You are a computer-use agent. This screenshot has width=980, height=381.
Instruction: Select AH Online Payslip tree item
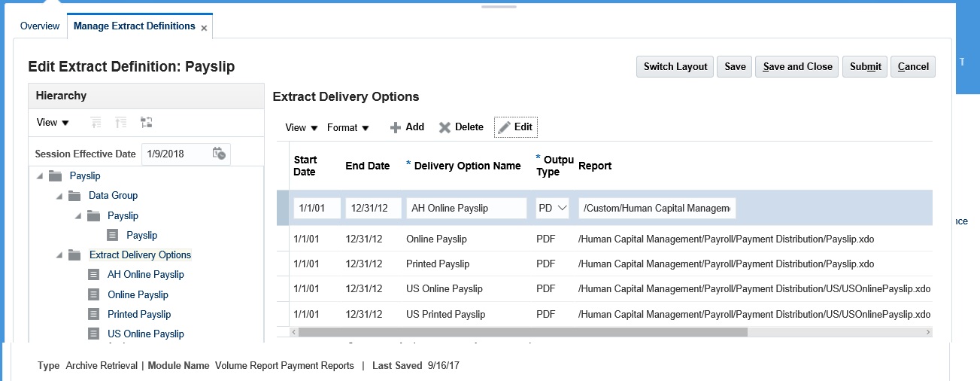[x=145, y=275]
